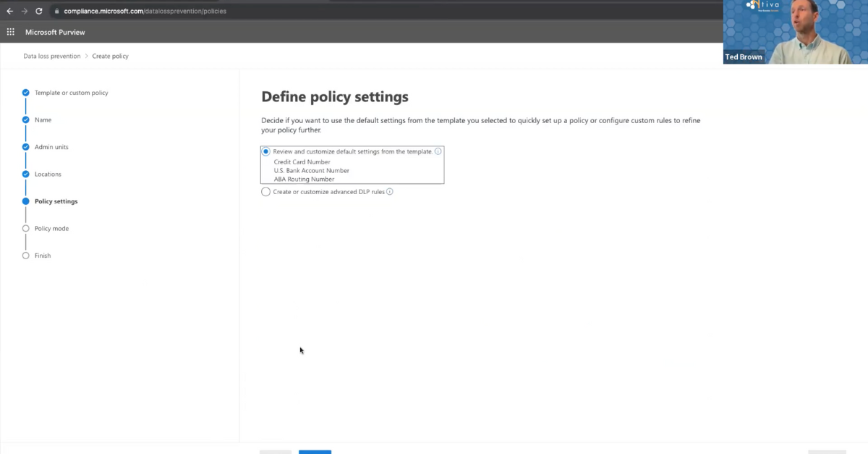Click the Ted Brown video thumbnail
This screenshot has height=454, width=868.
coord(796,32)
